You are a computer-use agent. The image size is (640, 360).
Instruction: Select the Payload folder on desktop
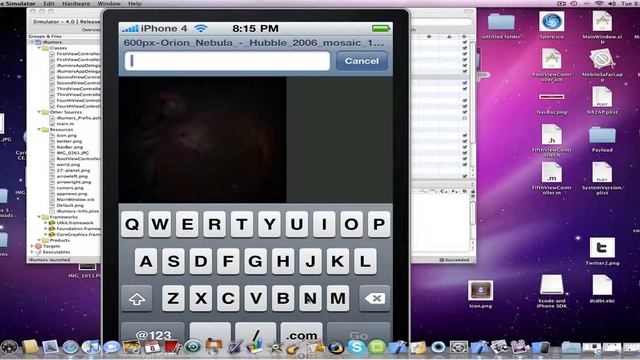click(602, 140)
